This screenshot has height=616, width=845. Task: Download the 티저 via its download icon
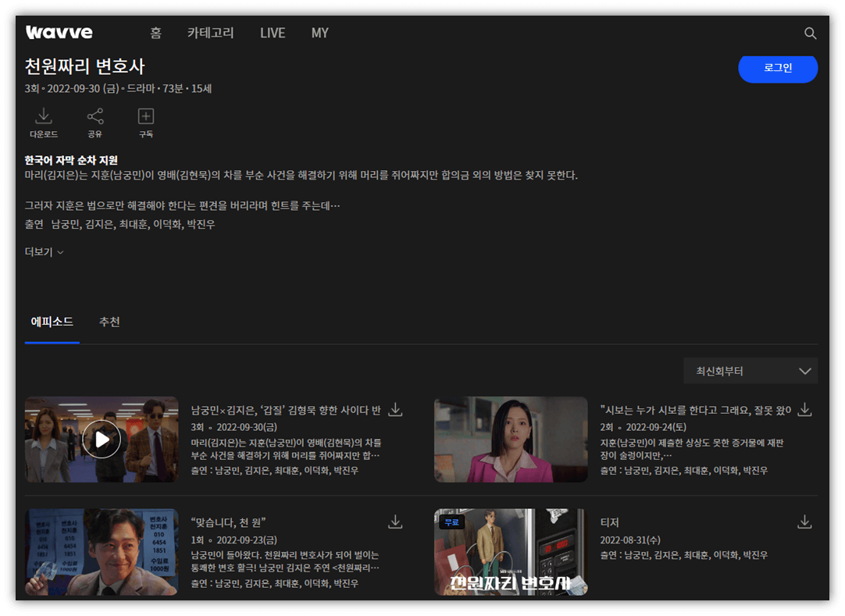[804, 522]
